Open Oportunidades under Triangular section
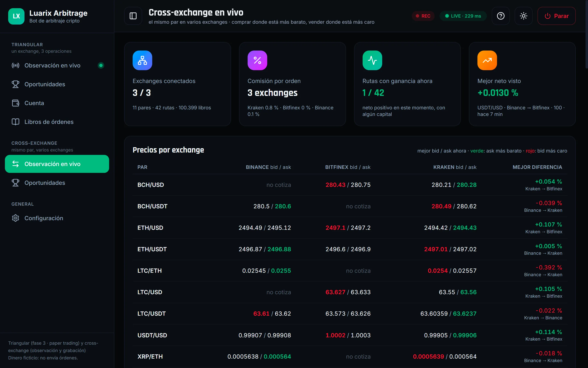 57,84
